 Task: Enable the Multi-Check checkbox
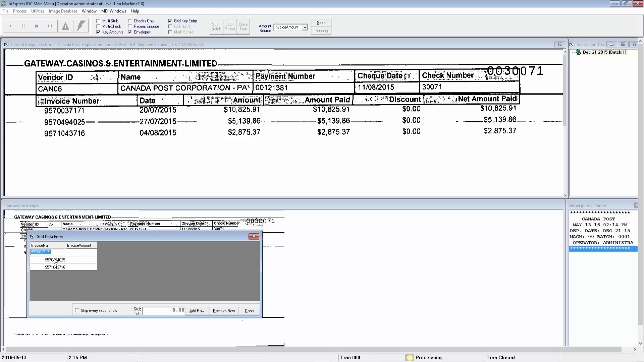tap(99, 26)
